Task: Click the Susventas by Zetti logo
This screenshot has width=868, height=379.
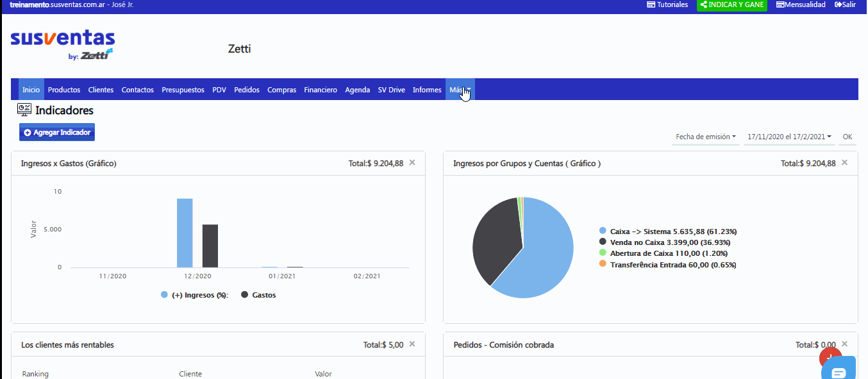Action: click(x=62, y=45)
